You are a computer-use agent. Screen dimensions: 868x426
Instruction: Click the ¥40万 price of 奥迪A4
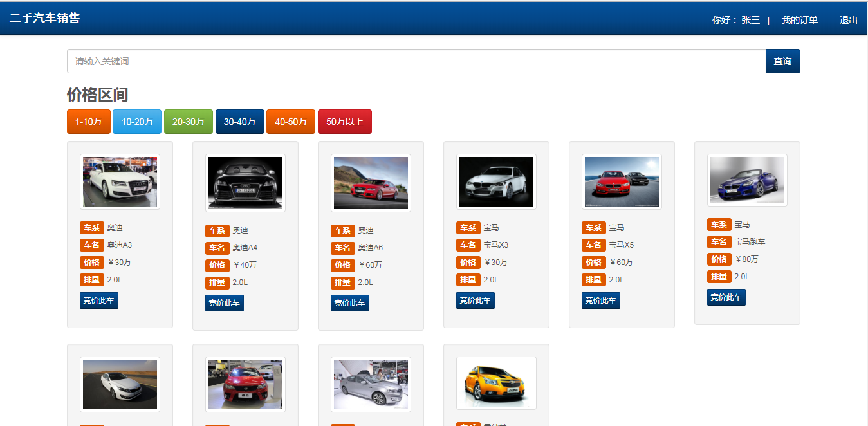click(x=245, y=265)
